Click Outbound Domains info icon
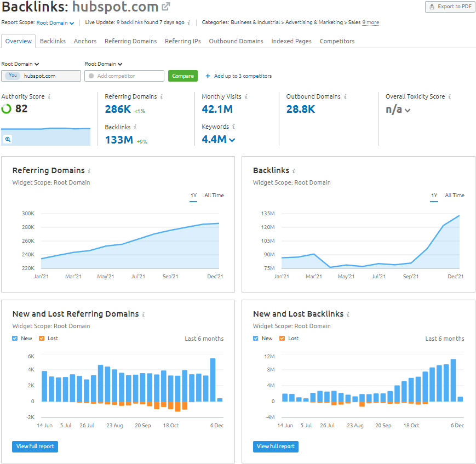Viewport: 476px width, 464px height. pyautogui.click(x=345, y=96)
